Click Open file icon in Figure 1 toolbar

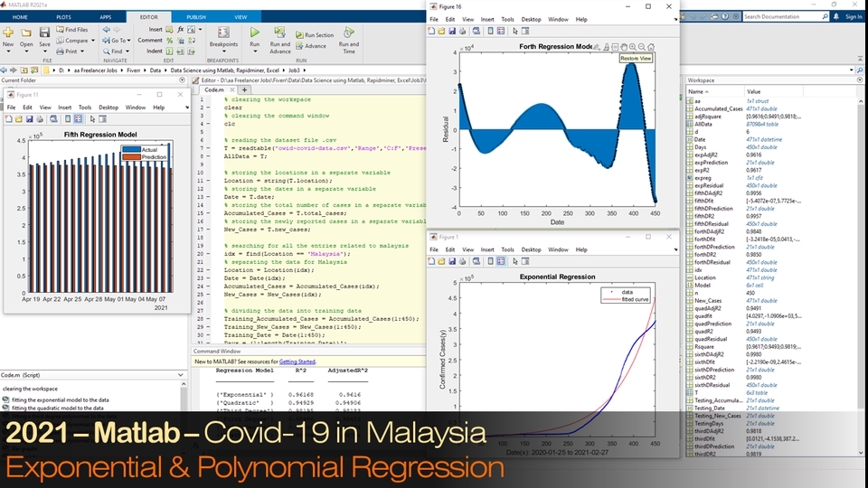coord(442,261)
